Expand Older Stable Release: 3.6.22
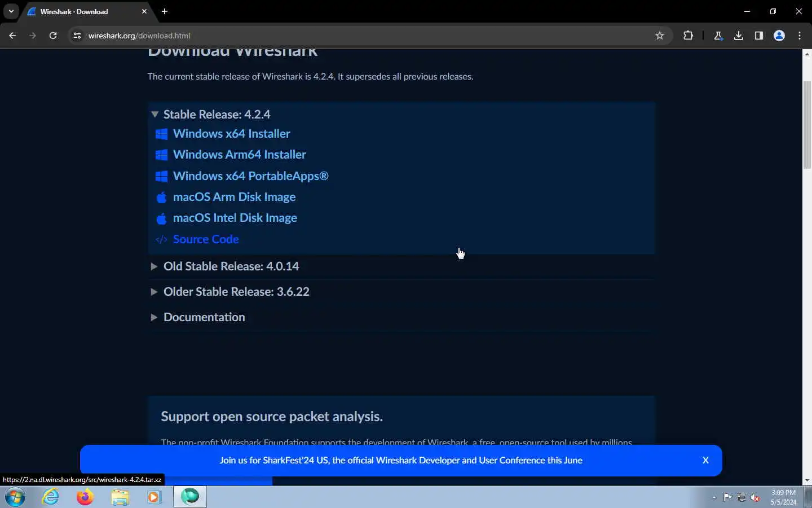Image resolution: width=812 pixels, height=508 pixels. [230, 292]
